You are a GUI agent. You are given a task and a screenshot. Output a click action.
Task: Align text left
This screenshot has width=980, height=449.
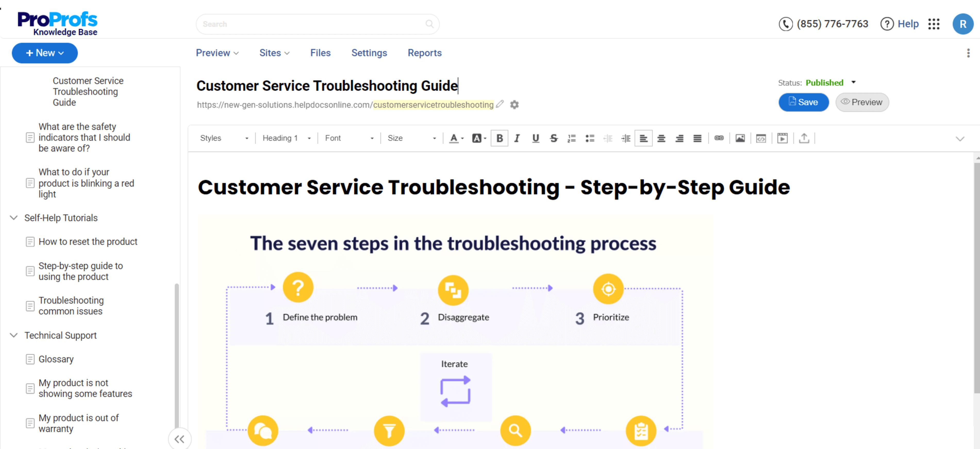(x=644, y=138)
